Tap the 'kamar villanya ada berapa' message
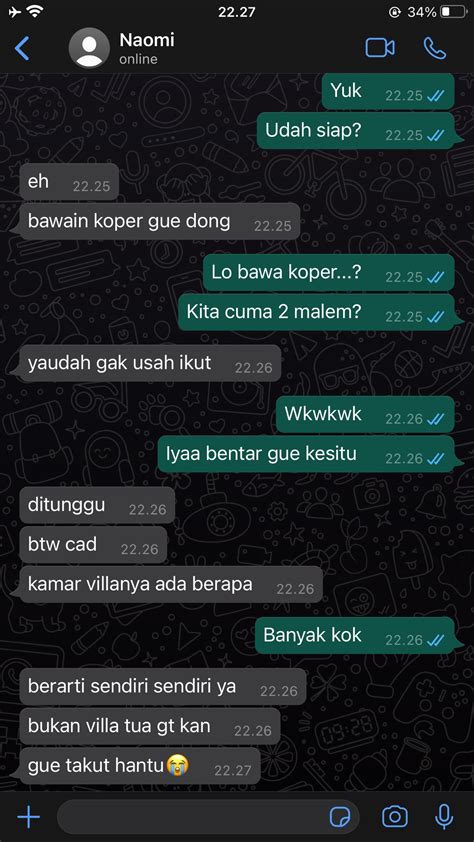The height and width of the screenshot is (842, 474). point(171,585)
